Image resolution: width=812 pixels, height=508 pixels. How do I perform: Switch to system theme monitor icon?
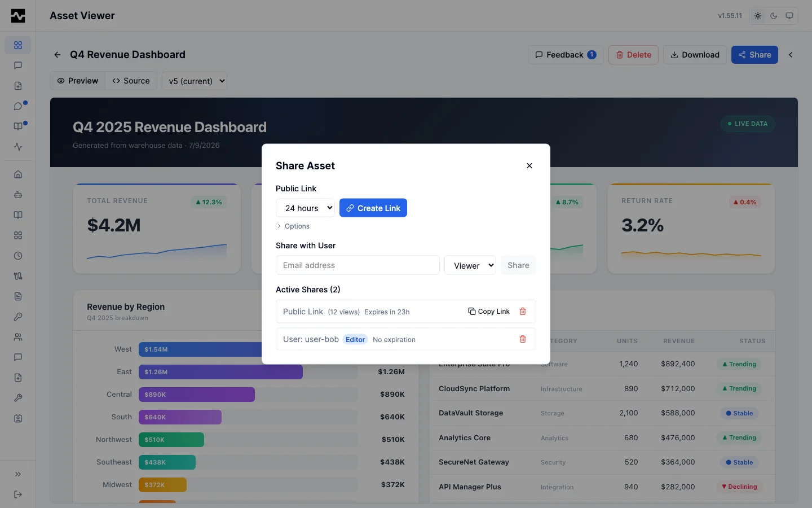(789, 16)
